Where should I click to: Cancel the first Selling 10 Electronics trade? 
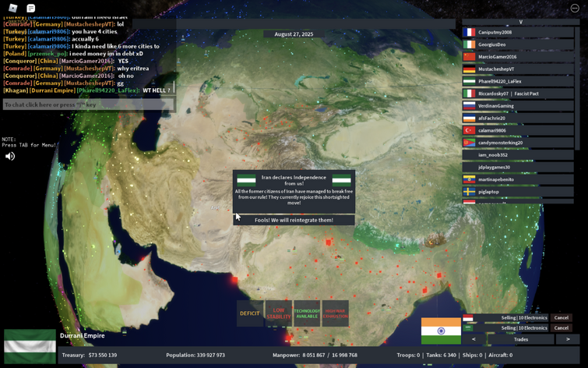561,317
